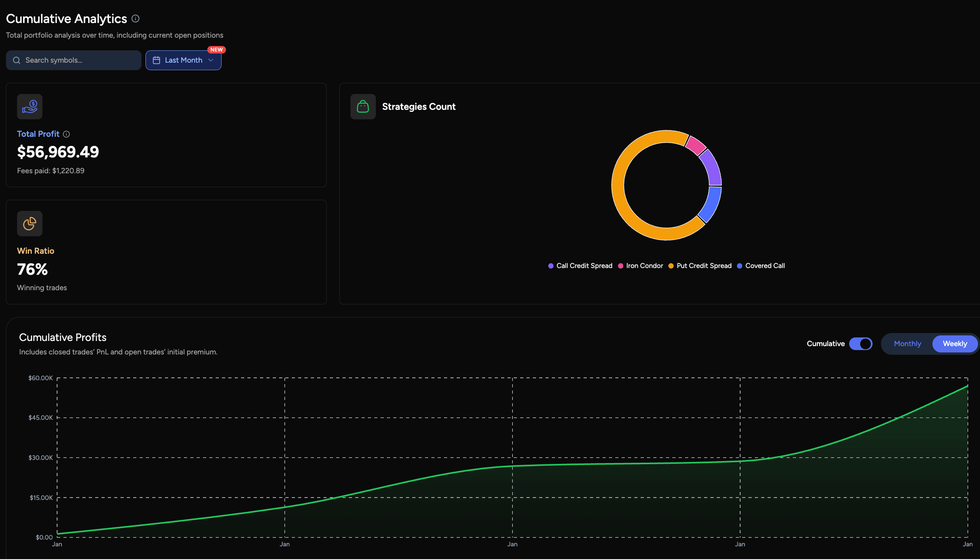The width and height of the screenshot is (980, 559).
Task: Click the magnifying glass icon in the search bar
Action: [16, 60]
